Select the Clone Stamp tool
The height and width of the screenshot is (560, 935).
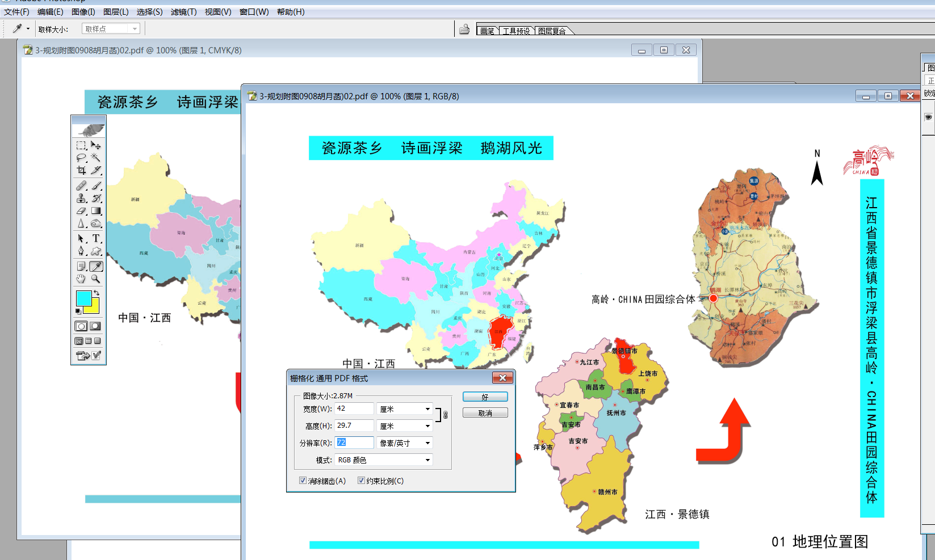pos(81,198)
